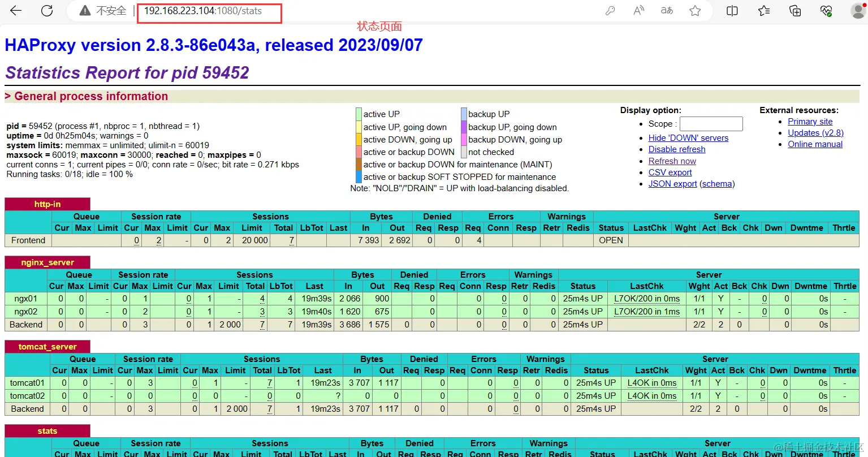Click the 'Statistics Report for pid 59452' heading
The height and width of the screenshot is (457, 868).
pos(127,73)
